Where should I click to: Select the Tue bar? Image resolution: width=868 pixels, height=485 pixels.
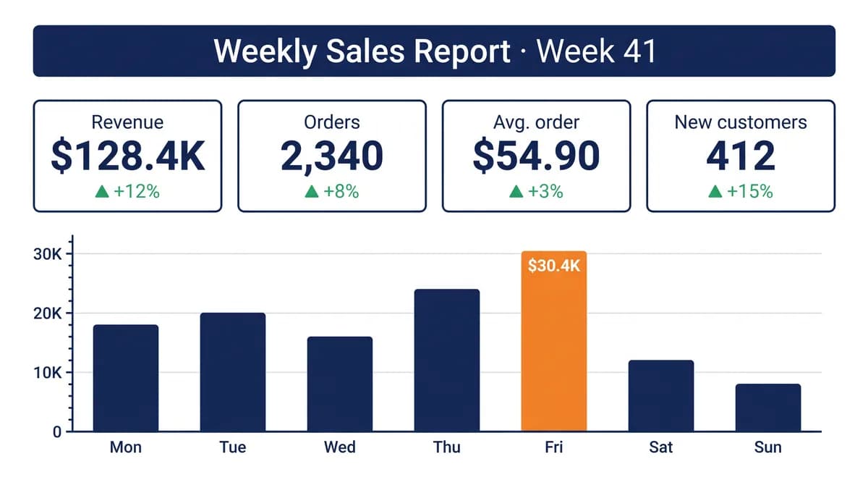[233, 372]
